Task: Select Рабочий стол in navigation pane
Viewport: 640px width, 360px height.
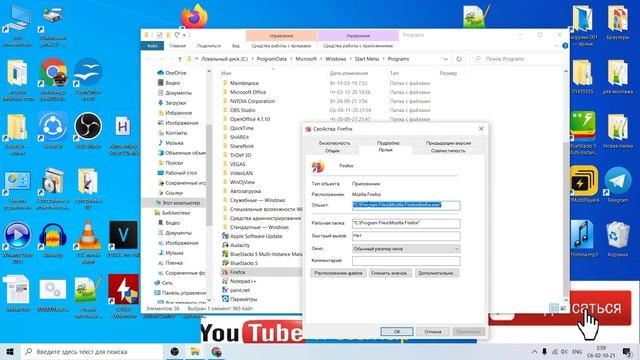Action: coord(181,173)
